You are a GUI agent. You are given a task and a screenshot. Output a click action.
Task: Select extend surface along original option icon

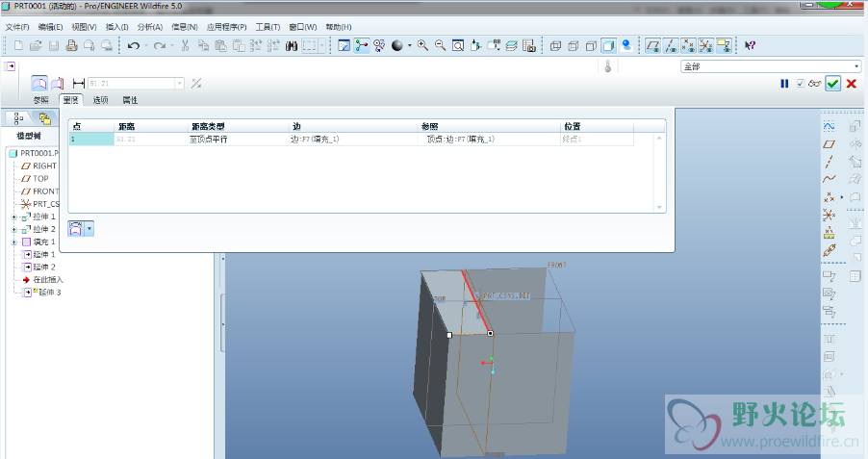39,84
